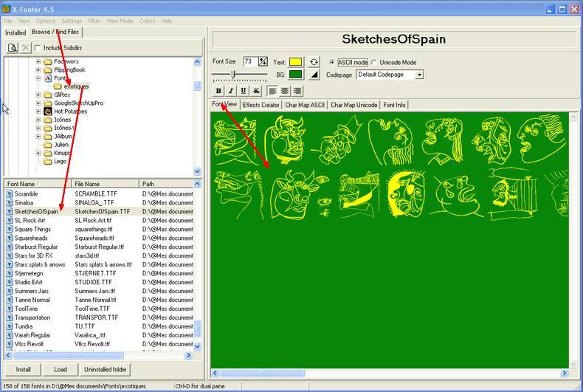Open the Codepage dropdown

(419, 75)
